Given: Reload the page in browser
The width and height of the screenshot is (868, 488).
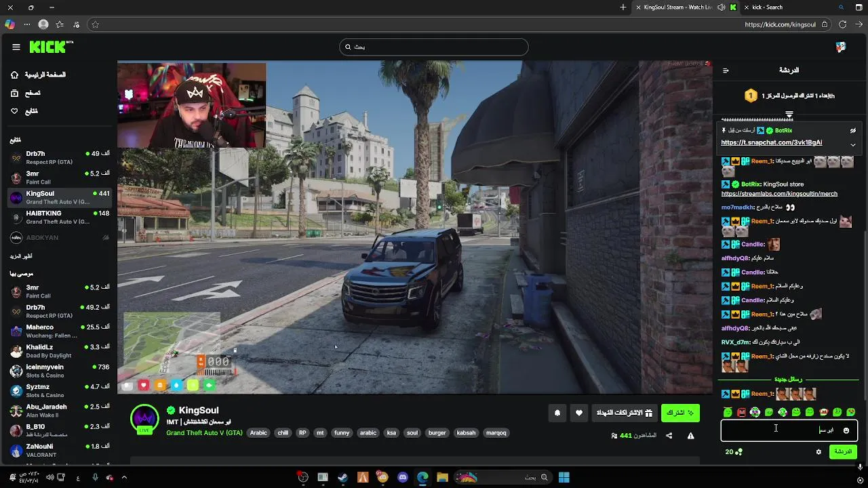Looking at the screenshot, I should tap(842, 24).
